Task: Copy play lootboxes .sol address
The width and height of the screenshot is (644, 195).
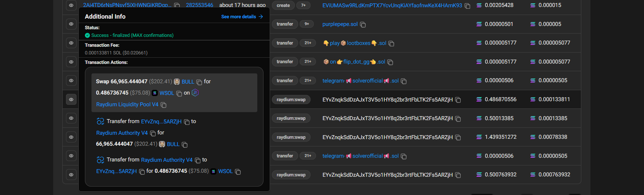Action: click(x=391, y=43)
